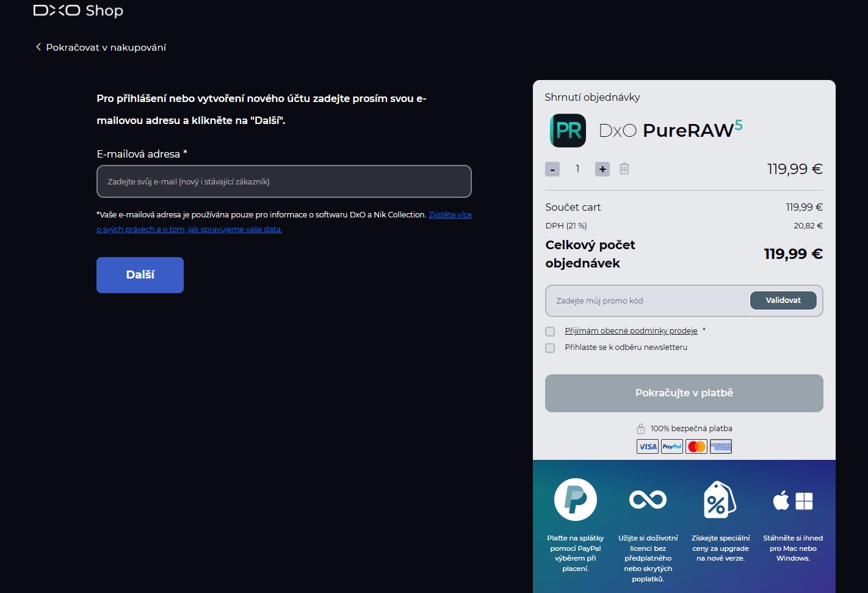
Task: Go back via Pokračovat v nakupování
Action: click(101, 48)
